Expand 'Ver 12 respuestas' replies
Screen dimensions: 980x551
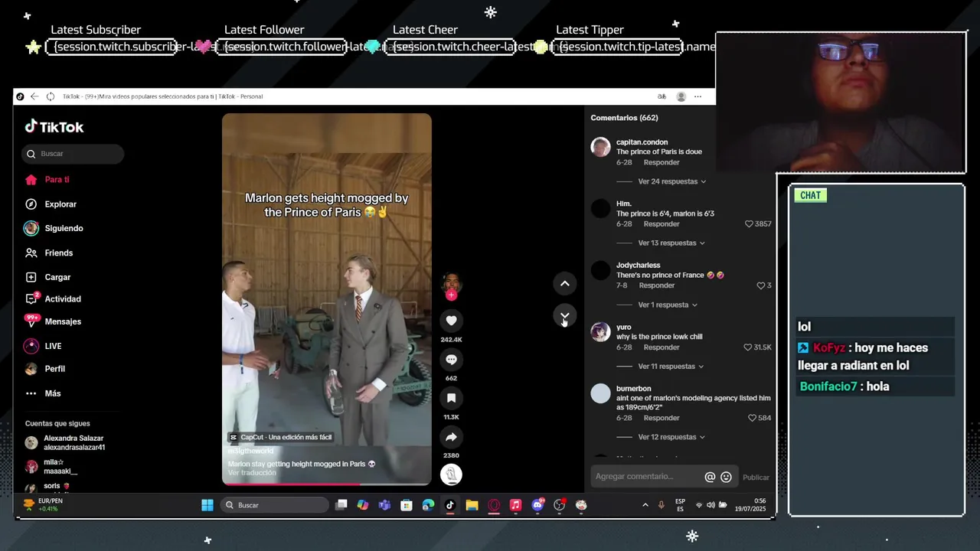pos(671,437)
